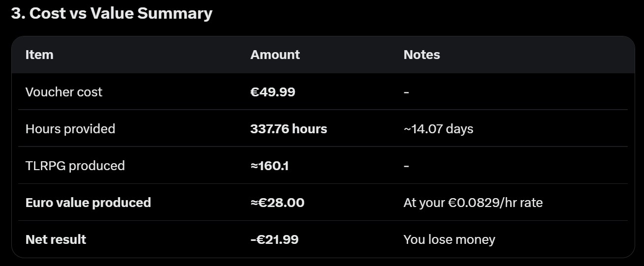Select the 'Item' column header
The height and width of the screenshot is (266, 644).
(x=39, y=55)
